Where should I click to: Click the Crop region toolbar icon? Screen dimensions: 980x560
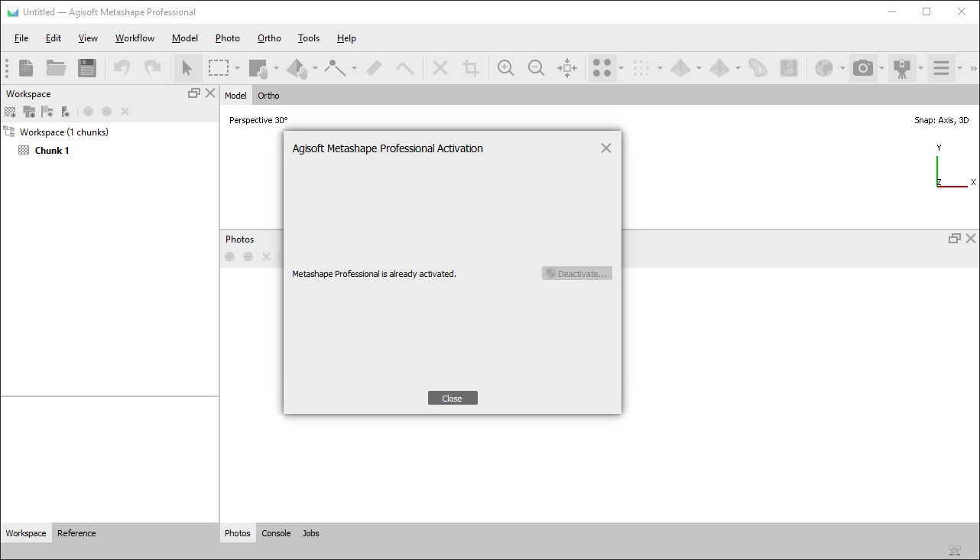(470, 68)
